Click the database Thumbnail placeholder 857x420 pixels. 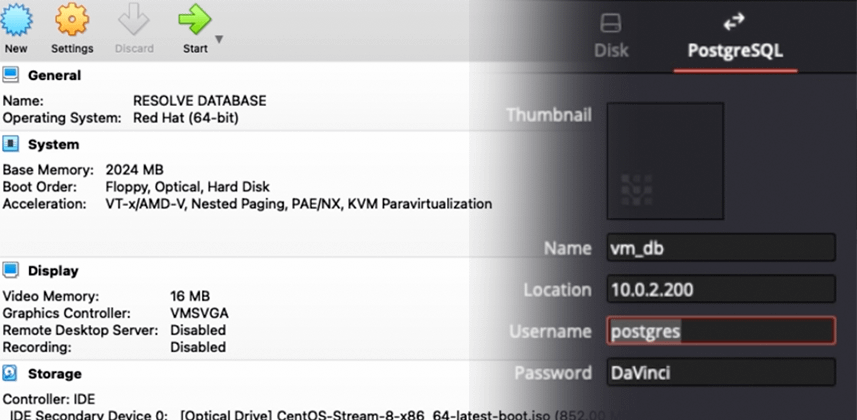pos(665,161)
